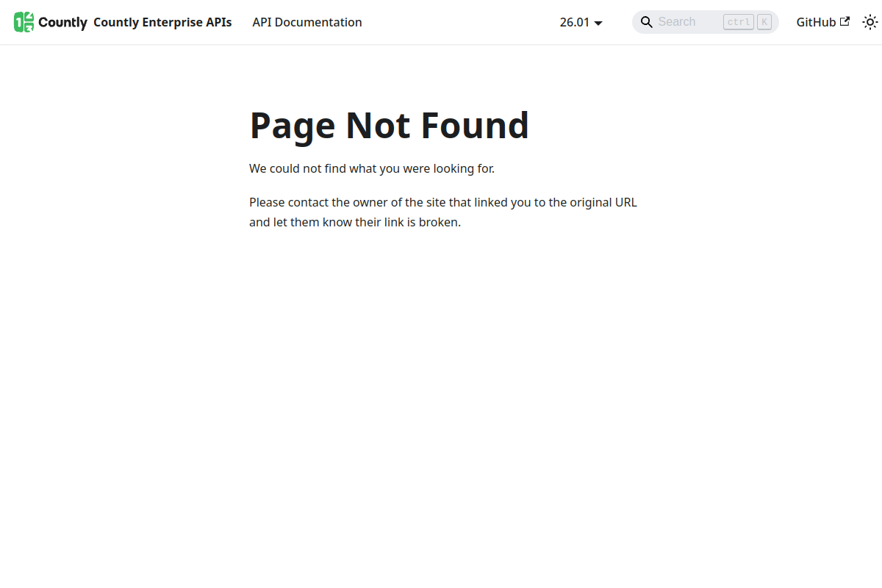This screenshot has height=588, width=882.
Task: Toggle light/dark theme with sun icon
Action: pyautogui.click(x=870, y=22)
